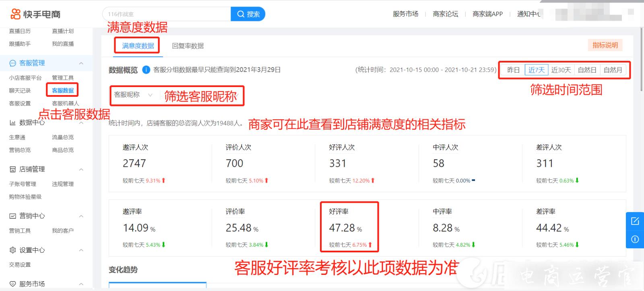Open 聊天记录 in sidebar

(20, 91)
